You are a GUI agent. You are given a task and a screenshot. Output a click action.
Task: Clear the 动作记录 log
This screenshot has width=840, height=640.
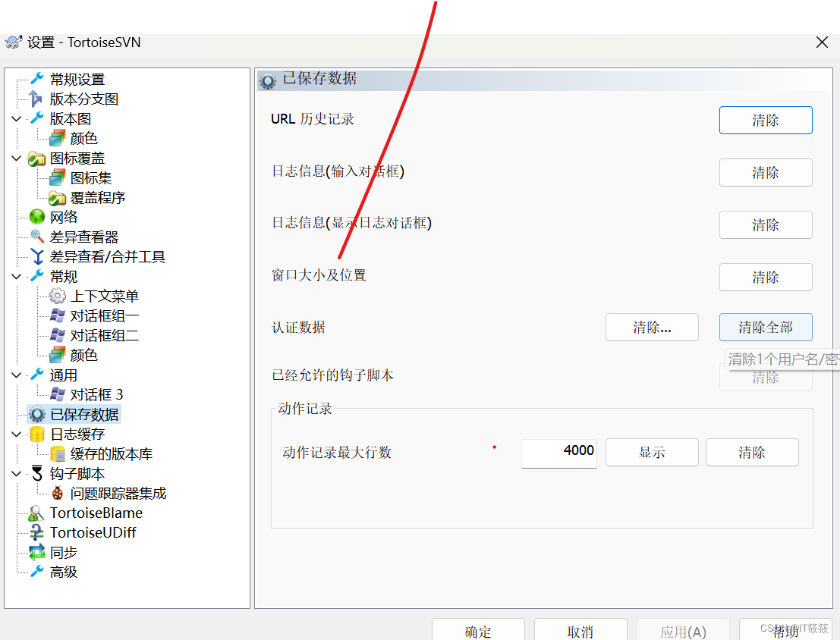click(752, 453)
